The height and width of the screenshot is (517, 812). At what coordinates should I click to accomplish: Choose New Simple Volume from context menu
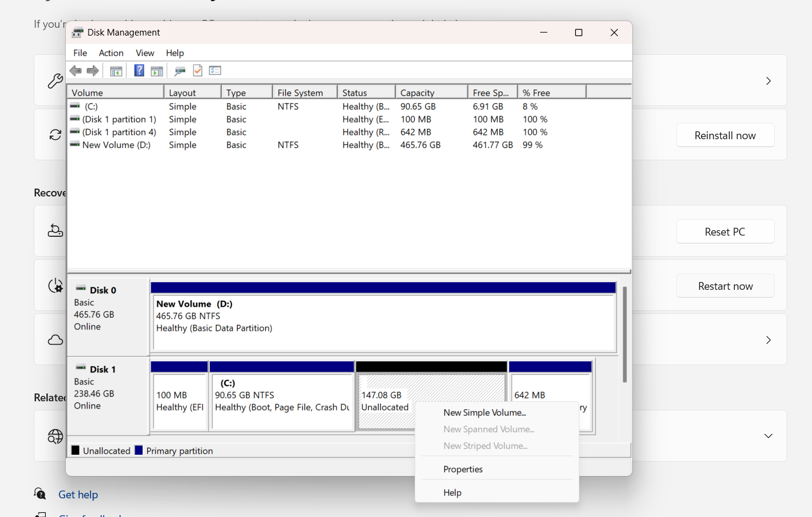tap(484, 412)
